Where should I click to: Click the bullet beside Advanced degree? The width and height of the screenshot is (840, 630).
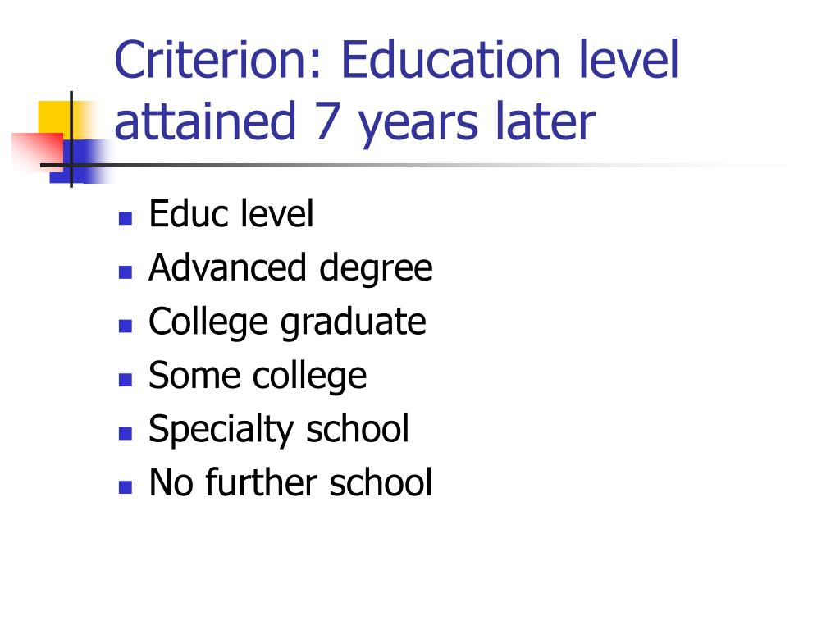pos(126,272)
